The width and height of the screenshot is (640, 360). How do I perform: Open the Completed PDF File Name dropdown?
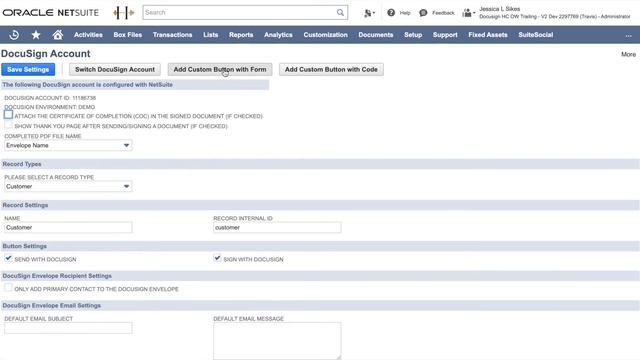(x=68, y=145)
